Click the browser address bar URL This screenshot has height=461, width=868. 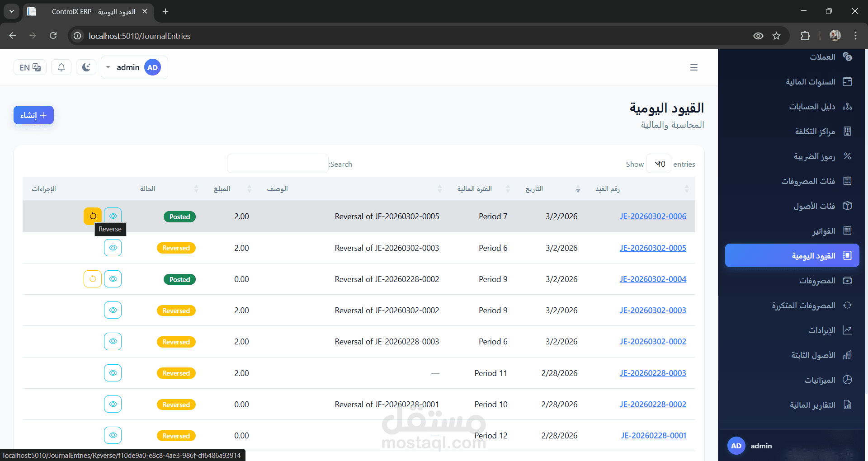click(139, 36)
